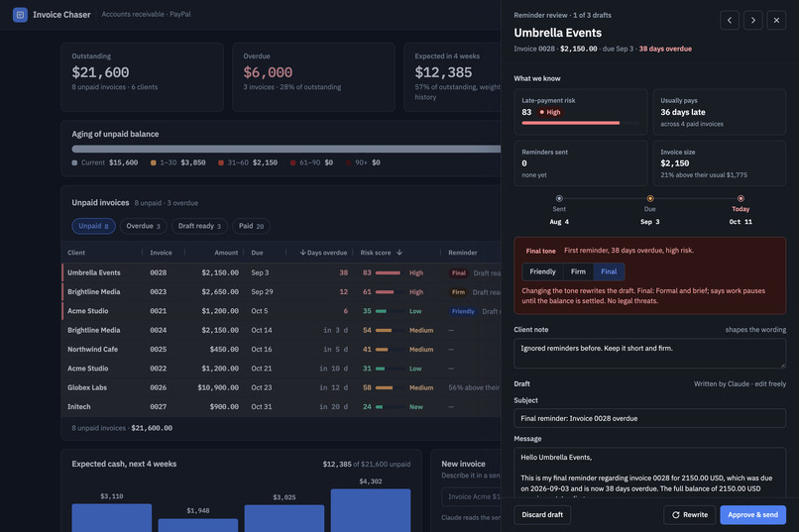Open Acme Studio invoice 0021 row
799x532 pixels.
(x=282, y=311)
